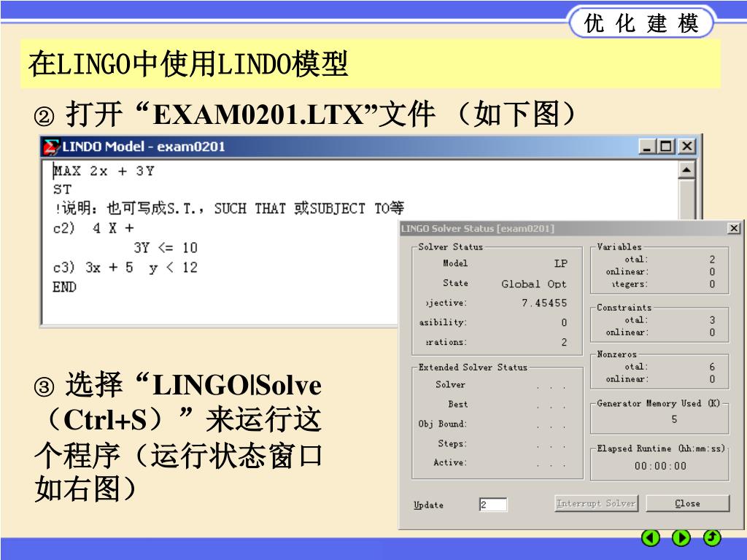This screenshot has height=560, width=747.
Task: Click the 'MAX 2x + 3Y' objective line
Action: tap(104, 171)
